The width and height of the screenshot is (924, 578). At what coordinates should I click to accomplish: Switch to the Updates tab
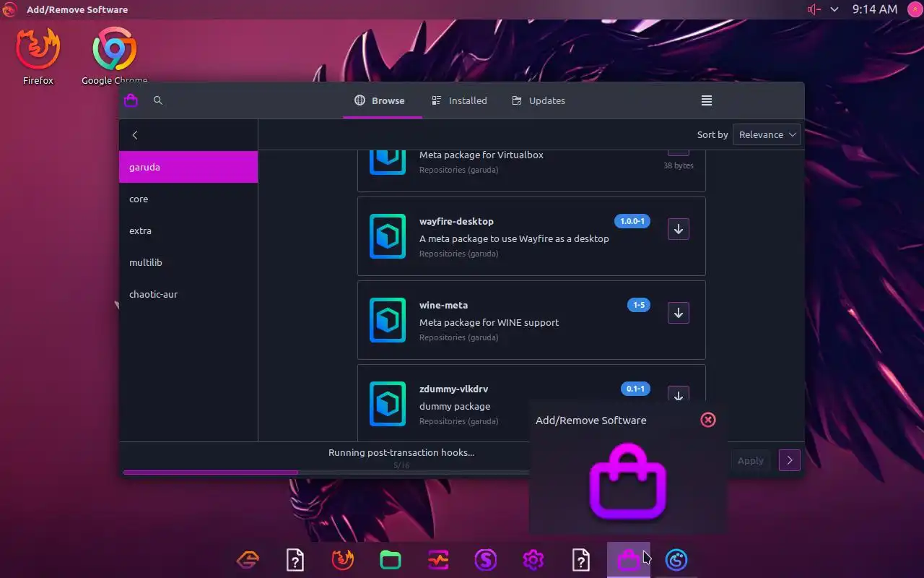pos(539,100)
